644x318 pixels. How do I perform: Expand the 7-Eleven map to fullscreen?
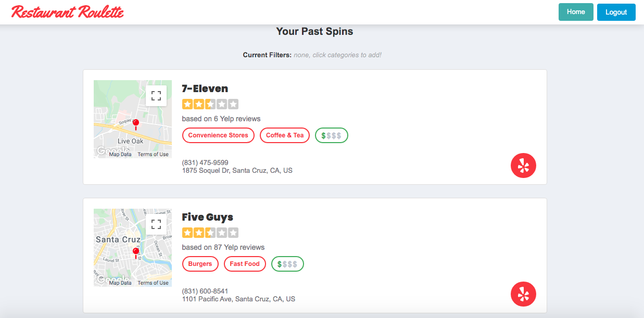[x=156, y=96]
